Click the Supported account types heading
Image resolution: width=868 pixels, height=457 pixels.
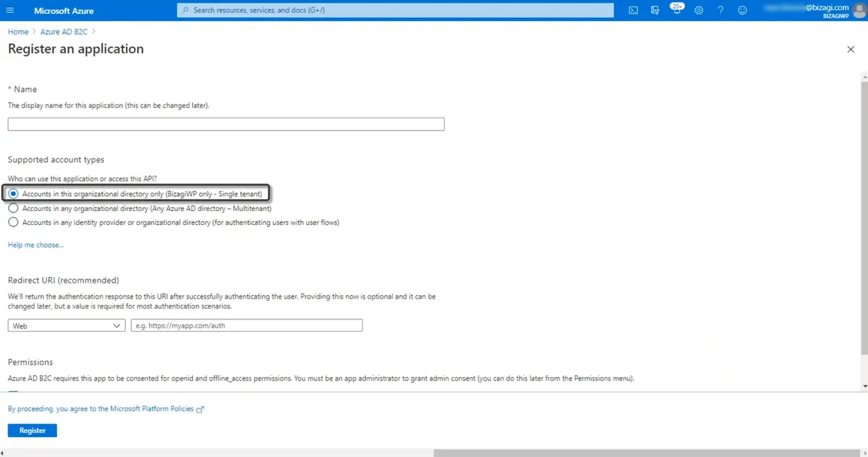(56, 160)
